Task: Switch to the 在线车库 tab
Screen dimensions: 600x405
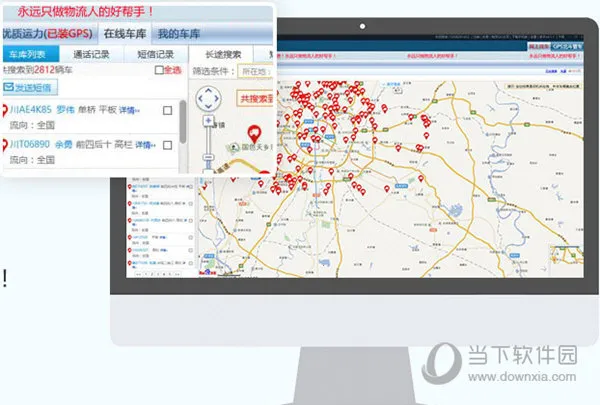Action: point(124,35)
